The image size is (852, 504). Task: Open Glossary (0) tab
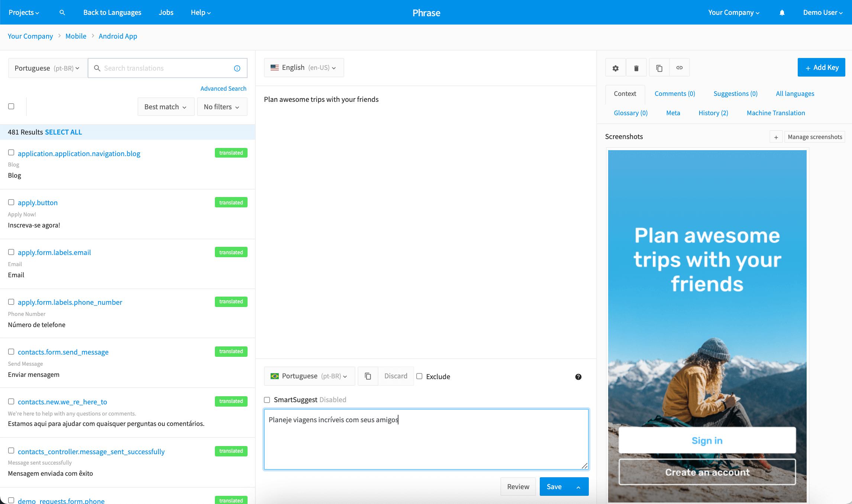[x=630, y=113]
